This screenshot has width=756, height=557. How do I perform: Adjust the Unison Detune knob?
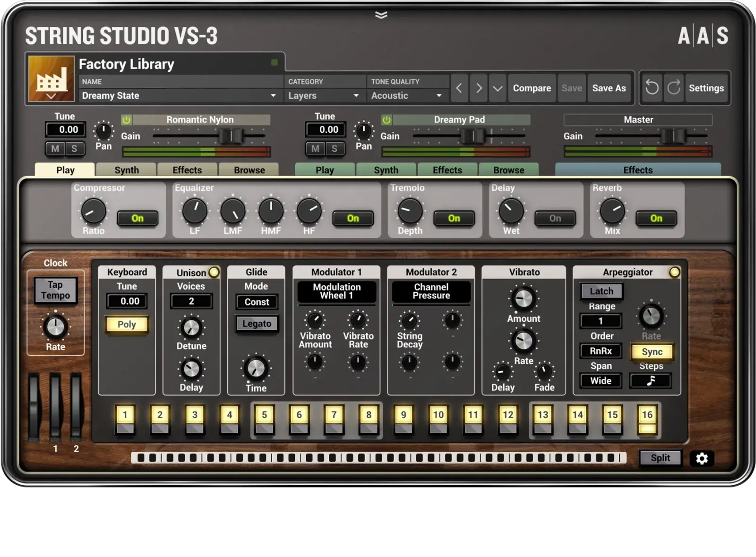coord(191,328)
